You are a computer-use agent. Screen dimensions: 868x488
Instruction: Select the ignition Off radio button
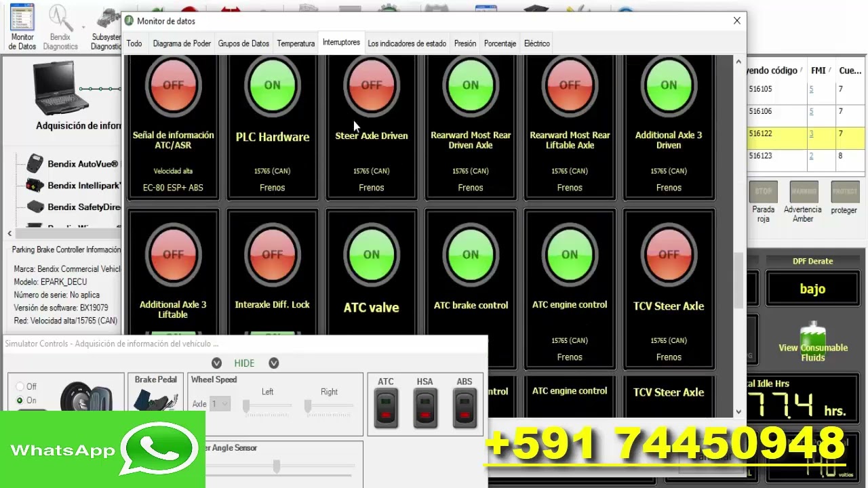click(x=20, y=386)
